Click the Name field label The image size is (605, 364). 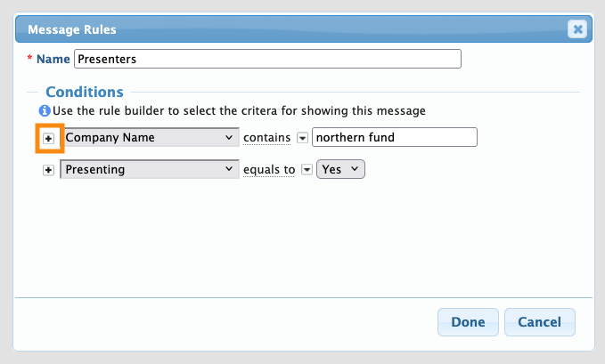(53, 60)
